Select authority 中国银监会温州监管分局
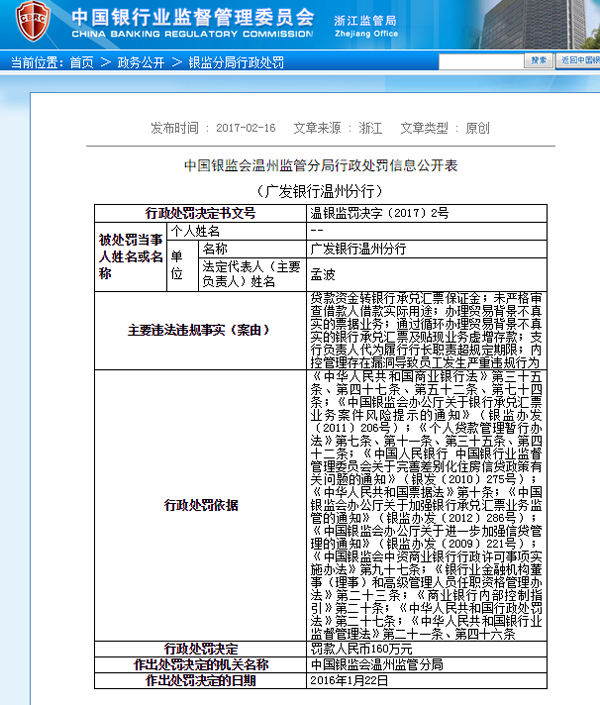The width and height of the screenshot is (600, 705). tap(376, 665)
